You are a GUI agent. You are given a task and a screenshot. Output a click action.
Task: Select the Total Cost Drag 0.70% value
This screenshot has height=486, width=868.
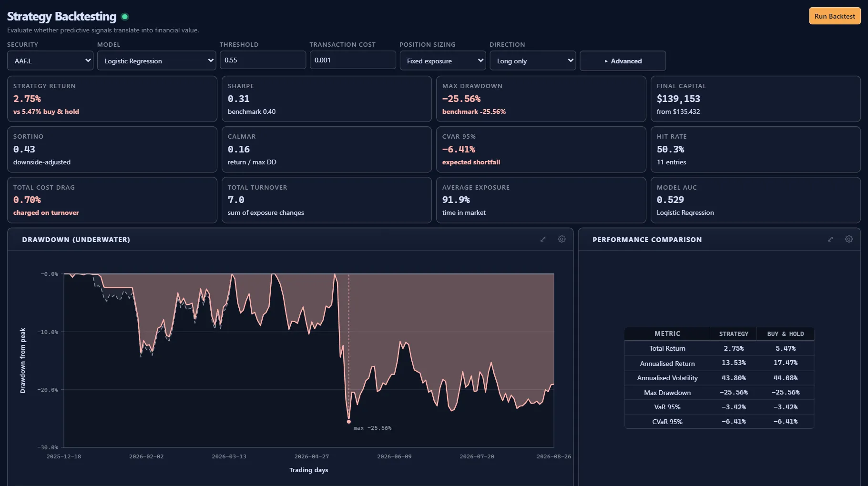27,200
